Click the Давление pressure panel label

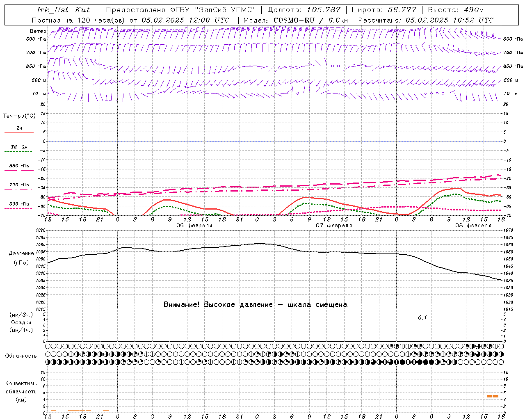pos(21,253)
